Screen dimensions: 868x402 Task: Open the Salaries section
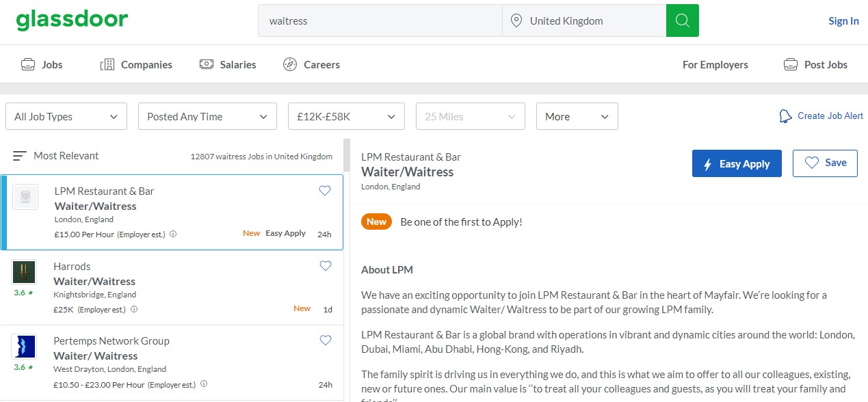pyautogui.click(x=228, y=65)
